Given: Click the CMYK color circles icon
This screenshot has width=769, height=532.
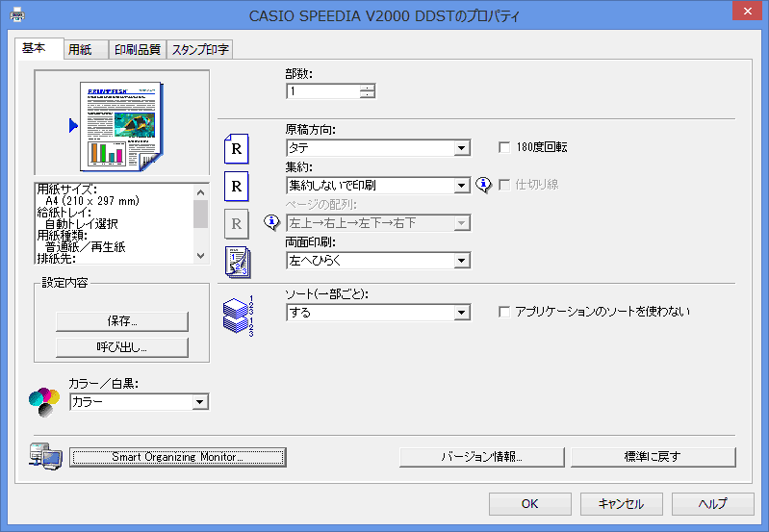Looking at the screenshot, I should tap(44, 402).
